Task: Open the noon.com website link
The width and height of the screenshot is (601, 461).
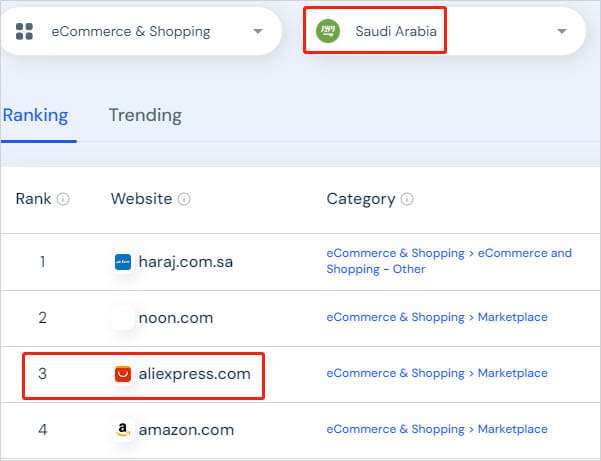Action: [x=176, y=318]
